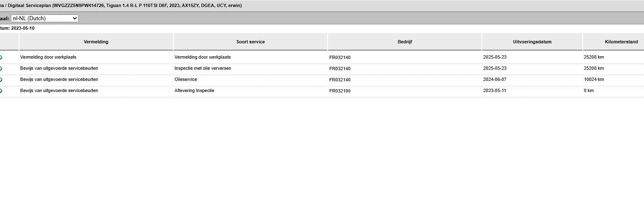Click the row icon for Aflevering Inspectie
The height and width of the screenshot is (213, 644).
point(1,91)
